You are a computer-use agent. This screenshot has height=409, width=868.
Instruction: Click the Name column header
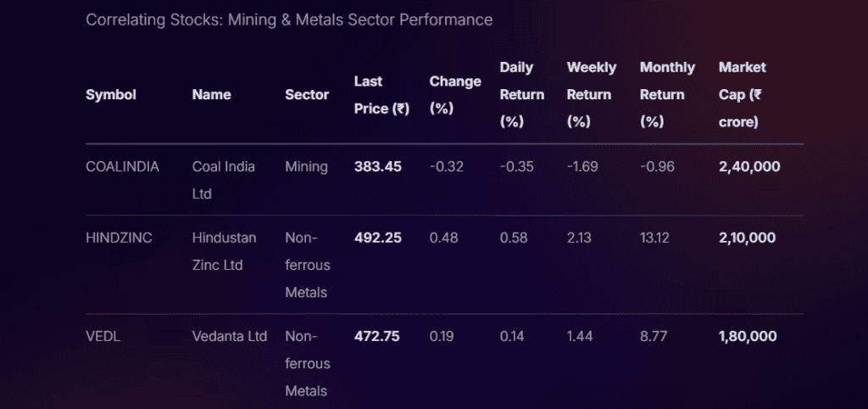coord(212,95)
